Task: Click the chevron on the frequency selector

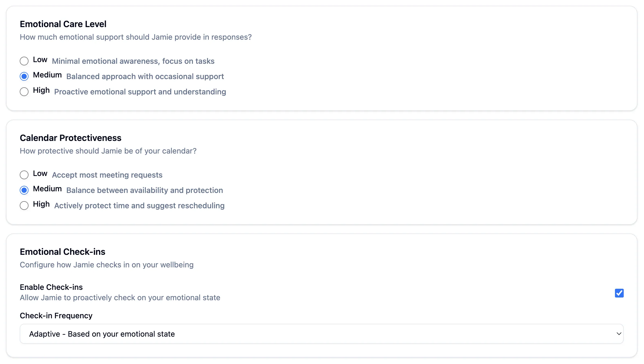Action: tap(619, 334)
